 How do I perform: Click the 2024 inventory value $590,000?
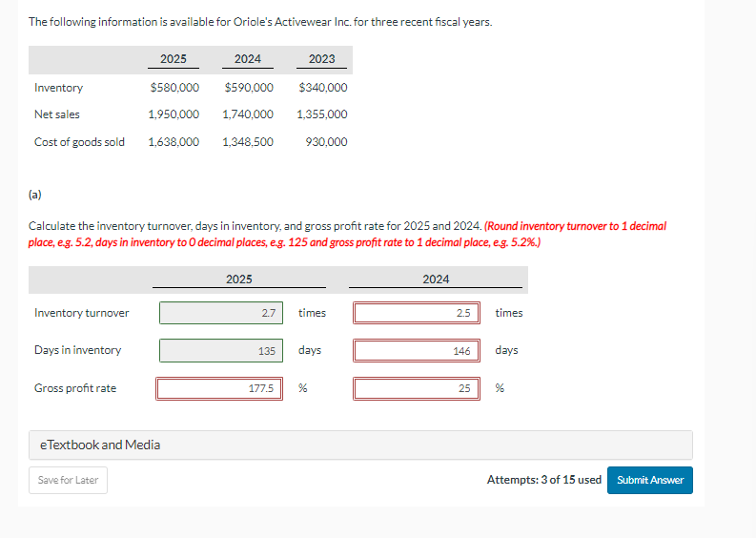249,88
